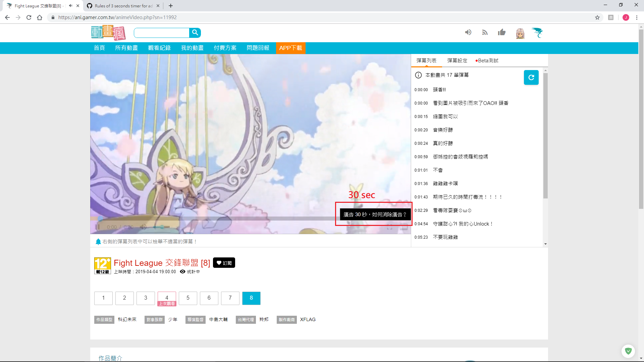Switch to the Rules of 3 seconds timer tab
Viewport: 644px width, 362px height.
click(123, 6)
